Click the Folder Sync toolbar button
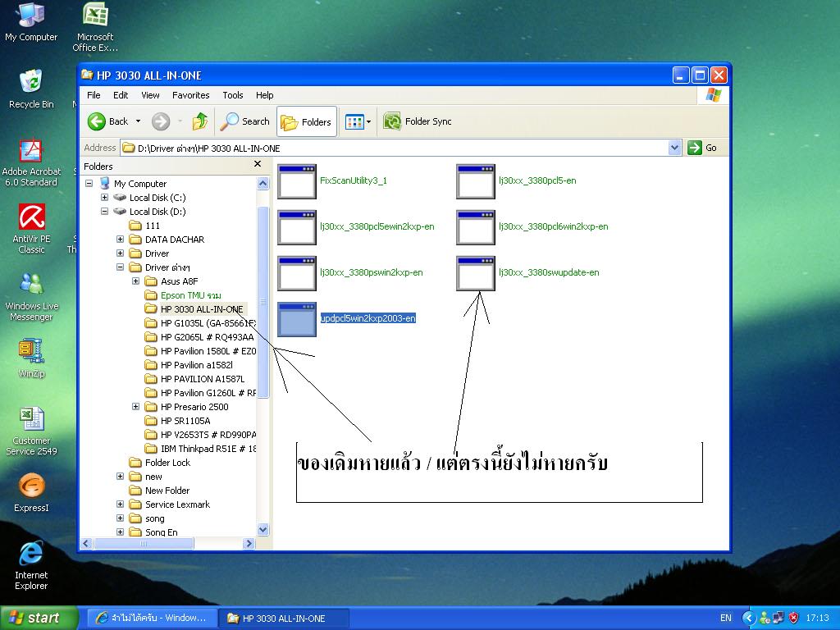Image resolution: width=840 pixels, height=630 pixels. 418,121
